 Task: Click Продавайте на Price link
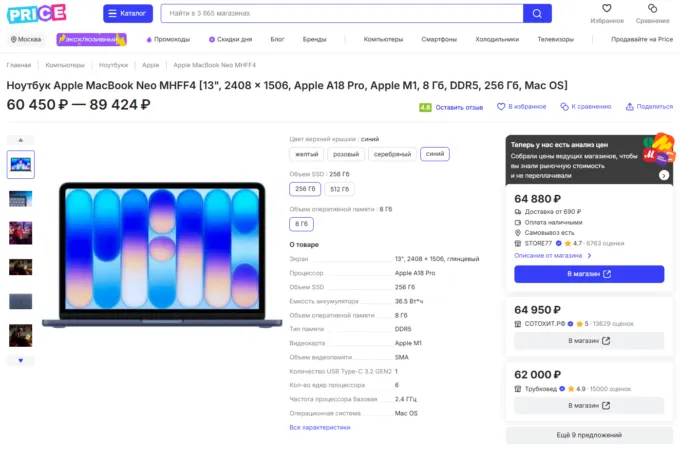tap(642, 39)
